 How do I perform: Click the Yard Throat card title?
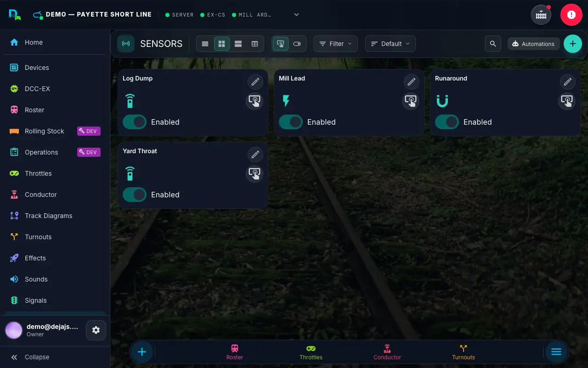[x=140, y=151]
